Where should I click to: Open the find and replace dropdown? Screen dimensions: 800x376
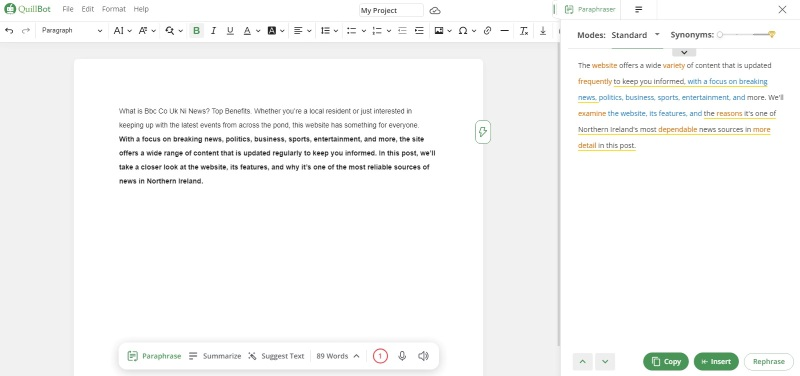174,31
